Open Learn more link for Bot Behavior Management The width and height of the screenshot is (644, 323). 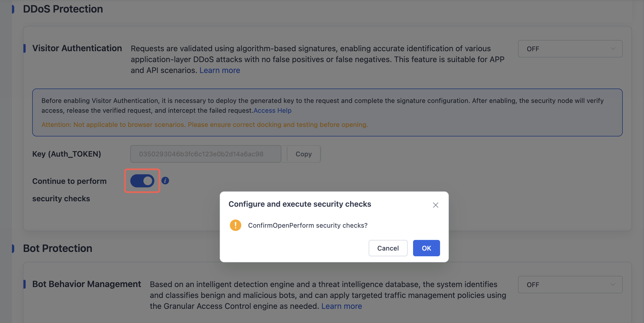342,306
